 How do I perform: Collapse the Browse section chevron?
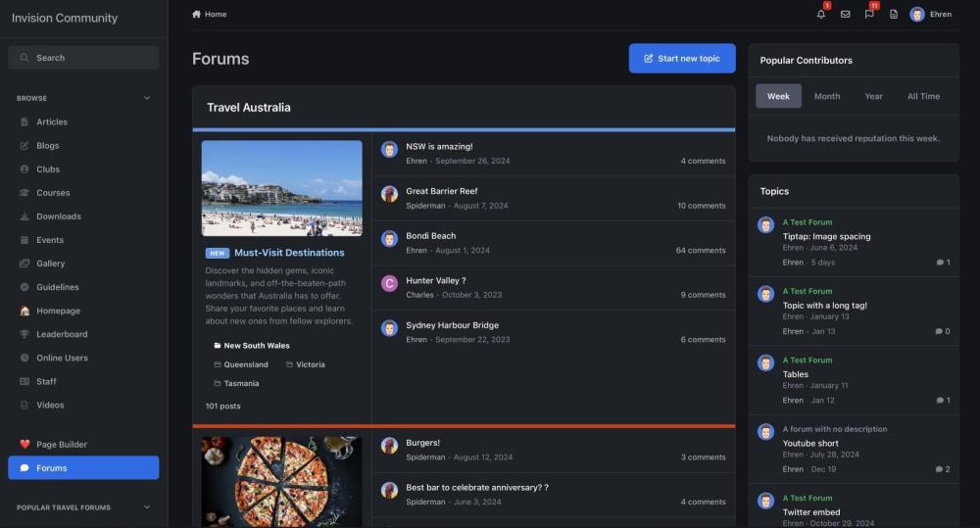click(x=147, y=98)
